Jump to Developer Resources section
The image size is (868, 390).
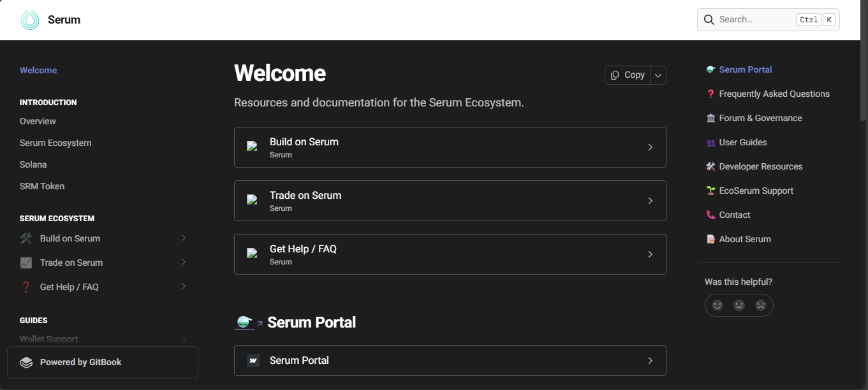click(760, 166)
